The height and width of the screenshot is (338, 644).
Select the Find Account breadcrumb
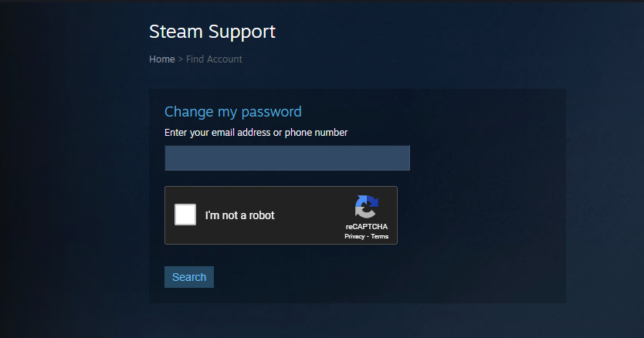click(x=214, y=59)
